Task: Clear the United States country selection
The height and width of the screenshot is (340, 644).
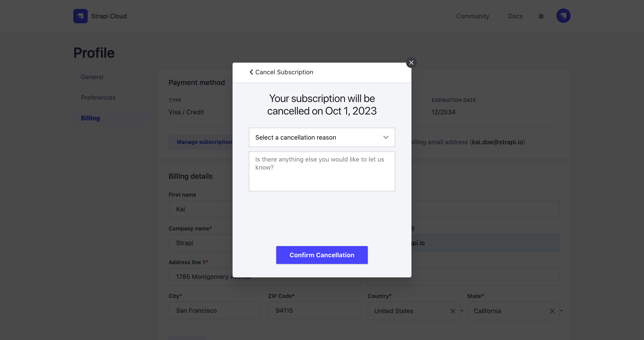Action: coord(453,311)
